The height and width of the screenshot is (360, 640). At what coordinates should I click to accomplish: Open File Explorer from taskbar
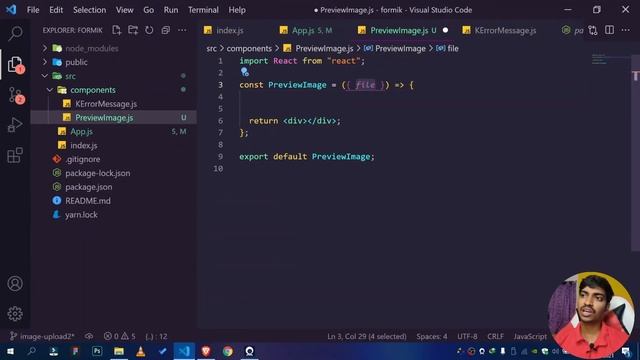[119, 351]
